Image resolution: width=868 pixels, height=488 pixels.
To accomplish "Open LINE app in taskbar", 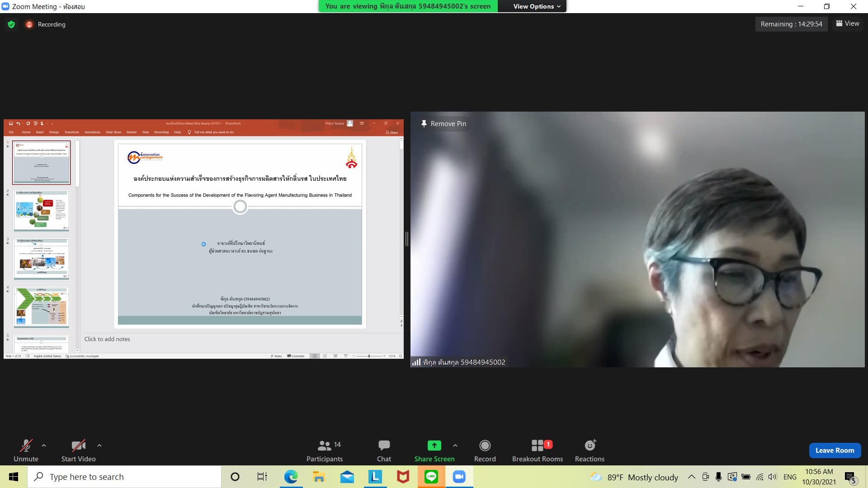I will pyautogui.click(x=431, y=477).
